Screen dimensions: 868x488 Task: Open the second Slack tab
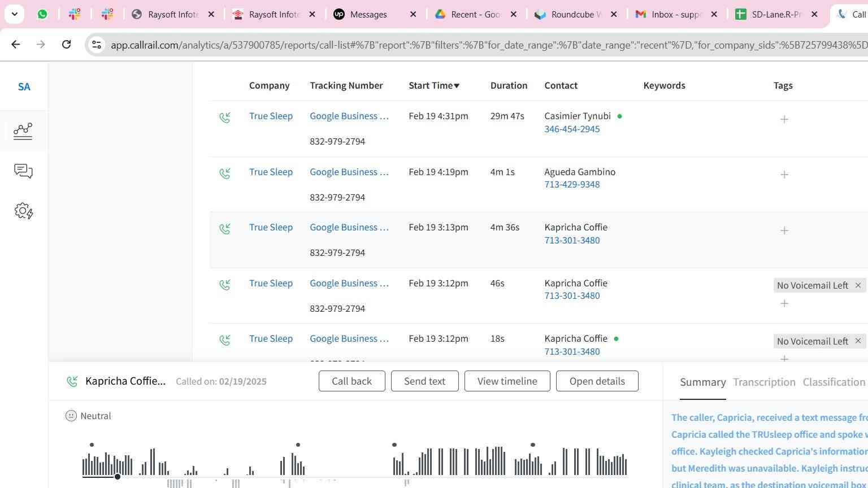(107, 14)
